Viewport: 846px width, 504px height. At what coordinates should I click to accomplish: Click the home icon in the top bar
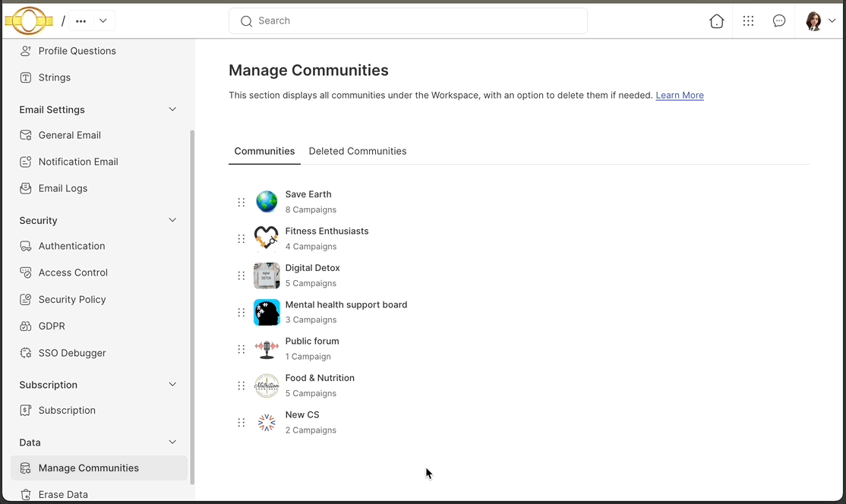point(716,20)
